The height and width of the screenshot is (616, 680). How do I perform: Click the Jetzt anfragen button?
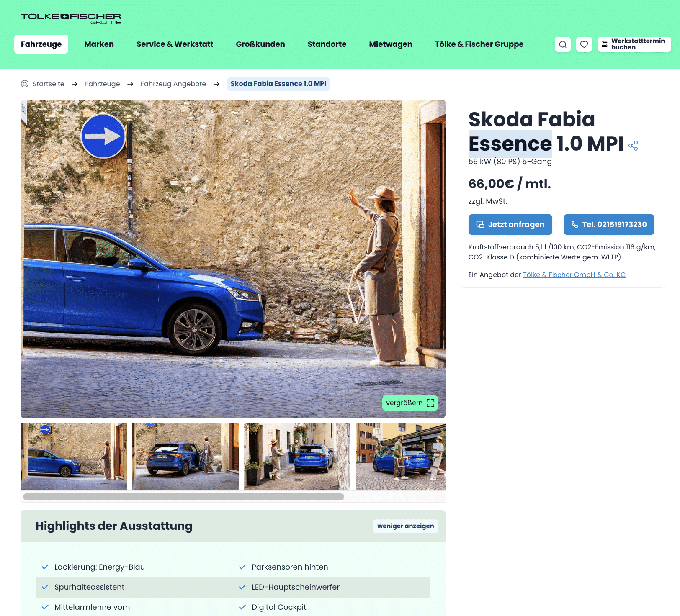pyautogui.click(x=510, y=225)
